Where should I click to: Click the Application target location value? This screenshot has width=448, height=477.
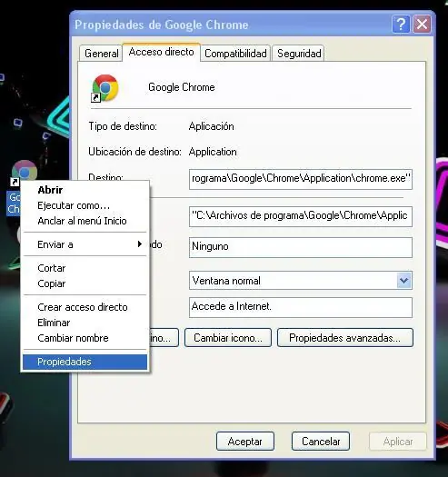coord(213,152)
